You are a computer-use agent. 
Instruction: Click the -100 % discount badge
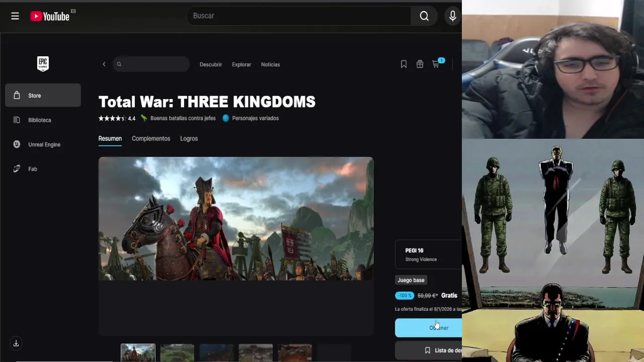click(x=405, y=296)
